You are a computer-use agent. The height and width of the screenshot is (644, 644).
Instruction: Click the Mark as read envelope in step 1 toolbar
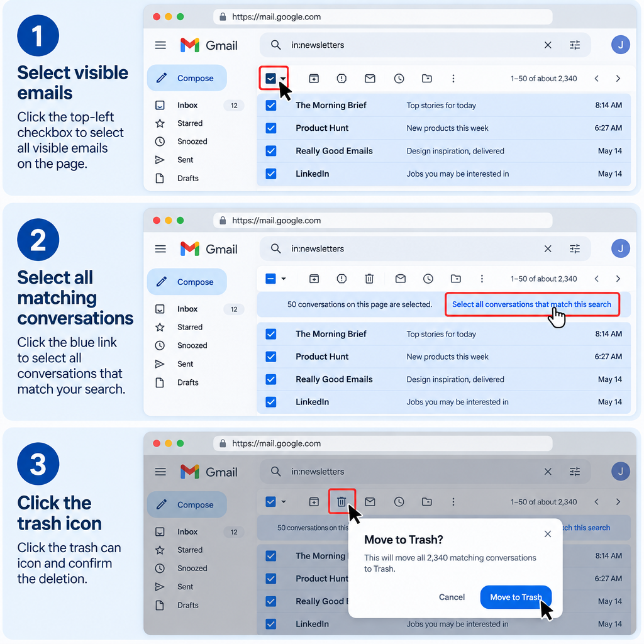370,78
